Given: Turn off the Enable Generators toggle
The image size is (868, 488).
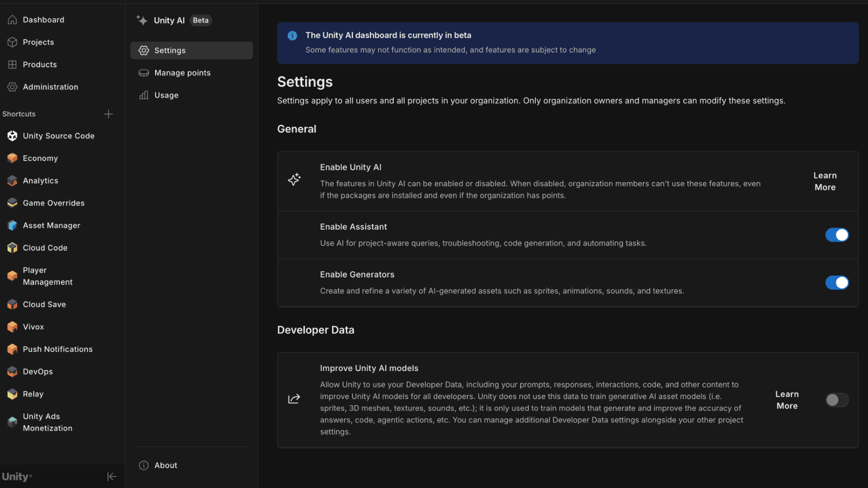Looking at the screenshot, I should click(837, 282).
